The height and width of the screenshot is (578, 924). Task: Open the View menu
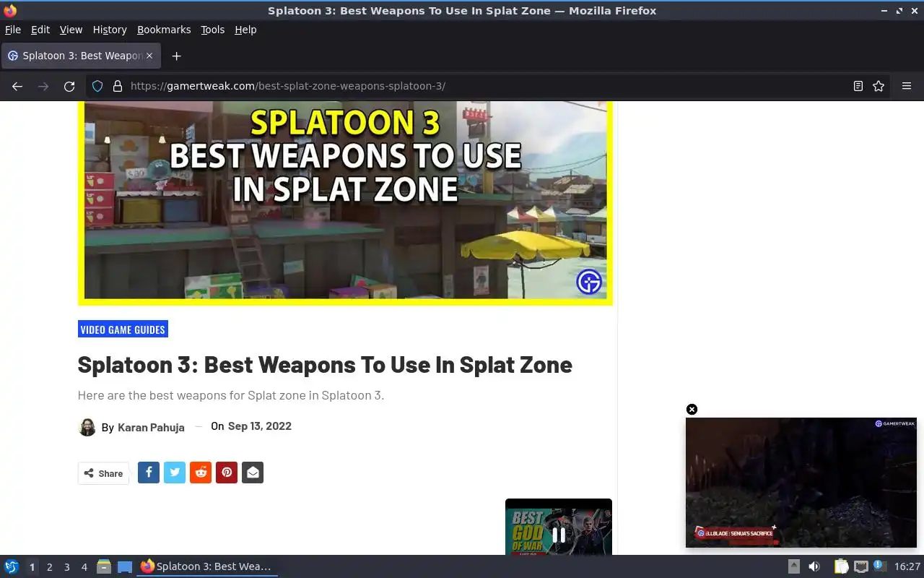tap(71, 30)
